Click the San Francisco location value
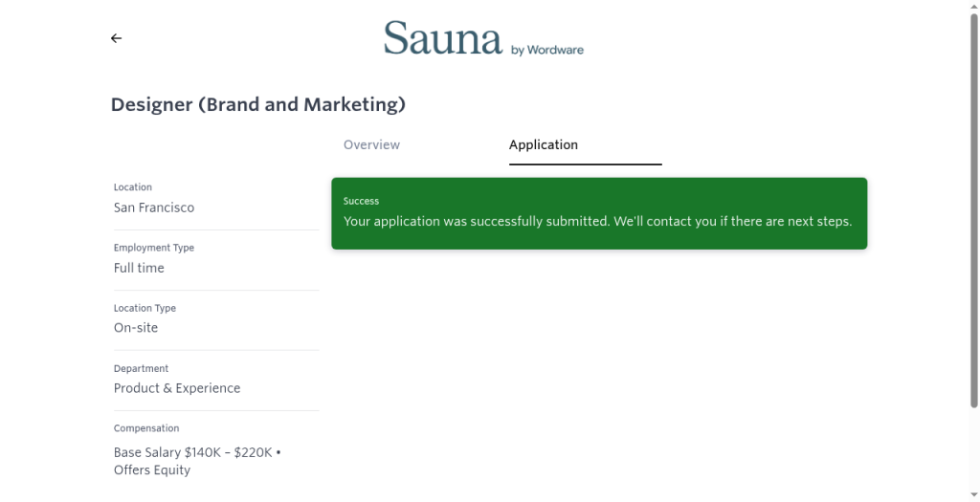 (154, 207)
